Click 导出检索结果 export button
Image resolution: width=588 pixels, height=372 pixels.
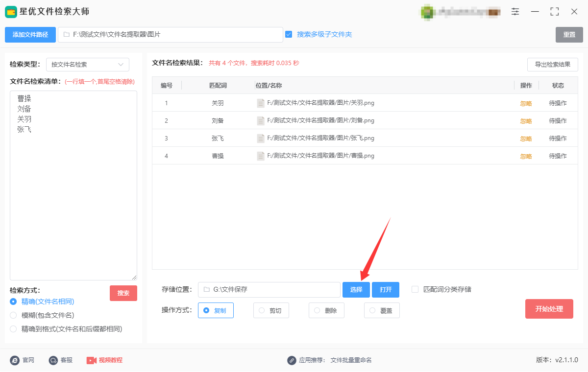click(553, 65)
